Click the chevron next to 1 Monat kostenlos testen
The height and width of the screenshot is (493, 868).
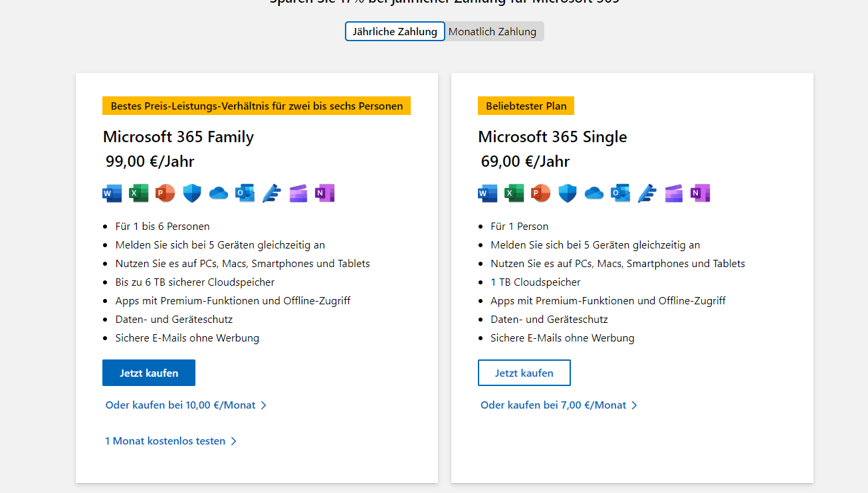[234, 441]
